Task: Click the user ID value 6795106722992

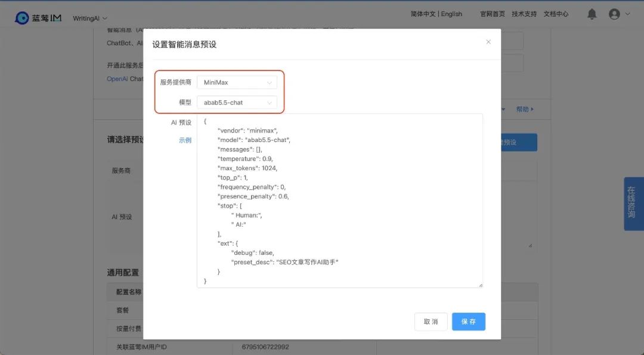Action: (265, 347)
